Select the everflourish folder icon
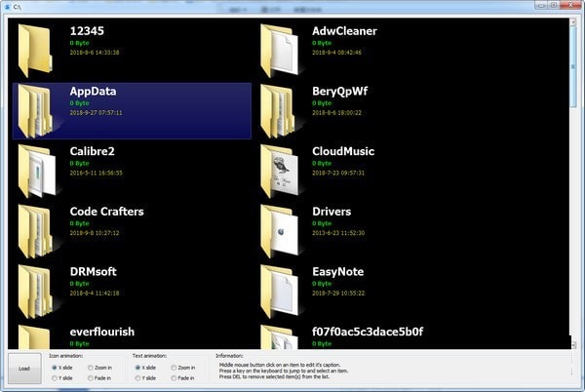Screen dimensions: 585x392 (x=34, y=336)
